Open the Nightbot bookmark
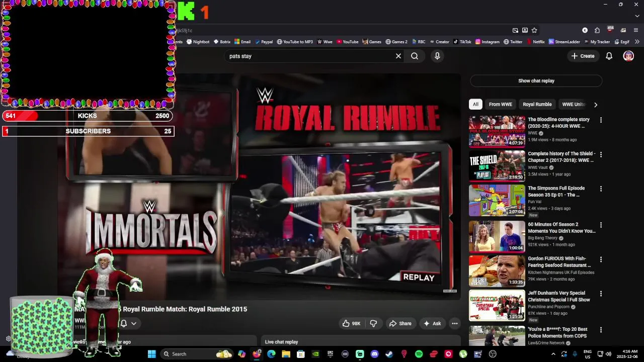Viewport: 644px width, 362px height. tap(198, 42)
